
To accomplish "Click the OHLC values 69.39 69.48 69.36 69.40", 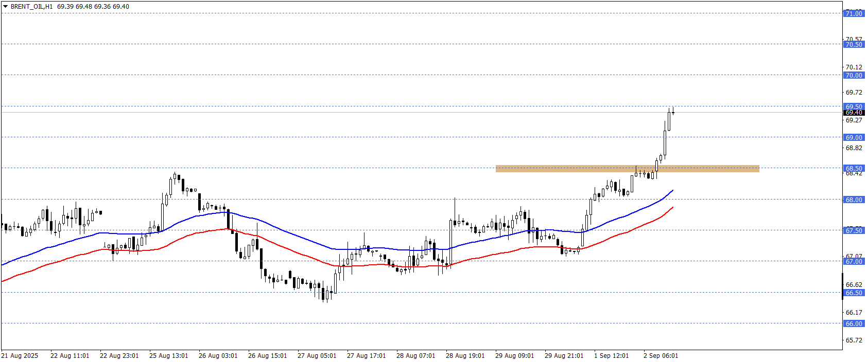I will (x=93, y=7).
